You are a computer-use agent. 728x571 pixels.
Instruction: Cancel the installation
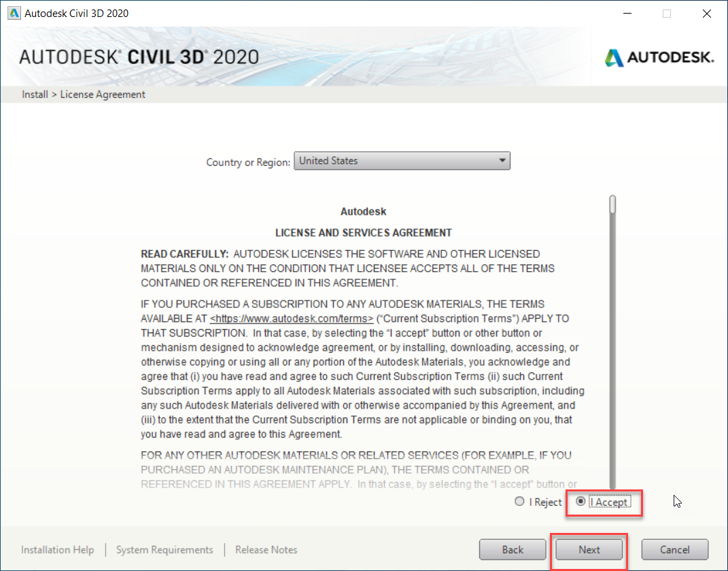pyautogui.click(x=674, y=549)
